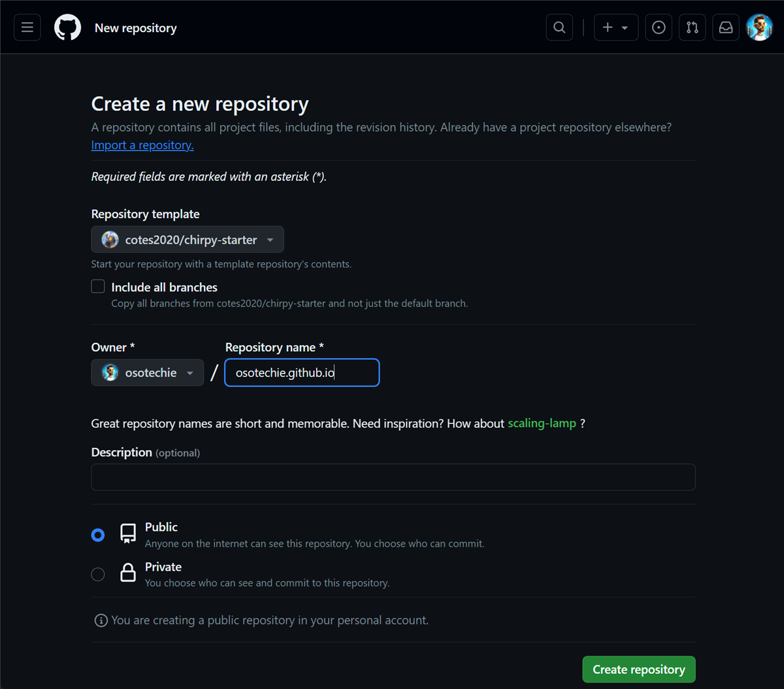Enable Include all branches checkbox
This screenshot has width=784, height=689.
(98, 287)
